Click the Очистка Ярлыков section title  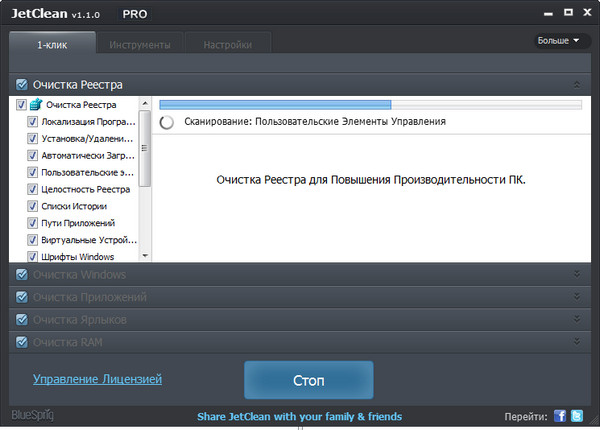tap(80, 319)
